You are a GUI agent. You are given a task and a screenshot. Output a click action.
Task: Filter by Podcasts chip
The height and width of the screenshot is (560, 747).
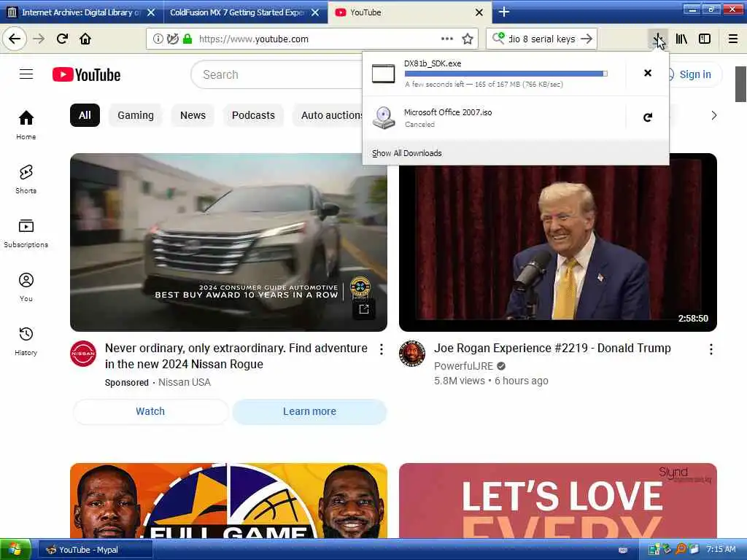[253, 115]
